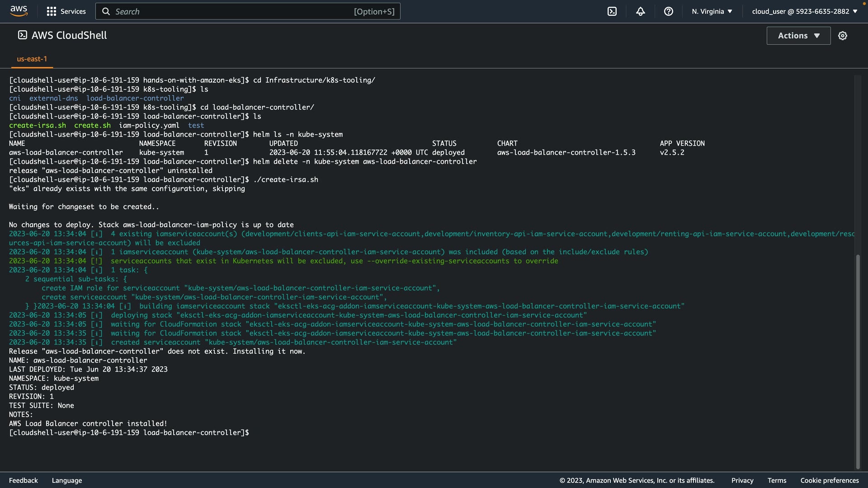This screenshot has height=488, width=868.
Task: Open the help question mark icon
Action: [668, 11]
